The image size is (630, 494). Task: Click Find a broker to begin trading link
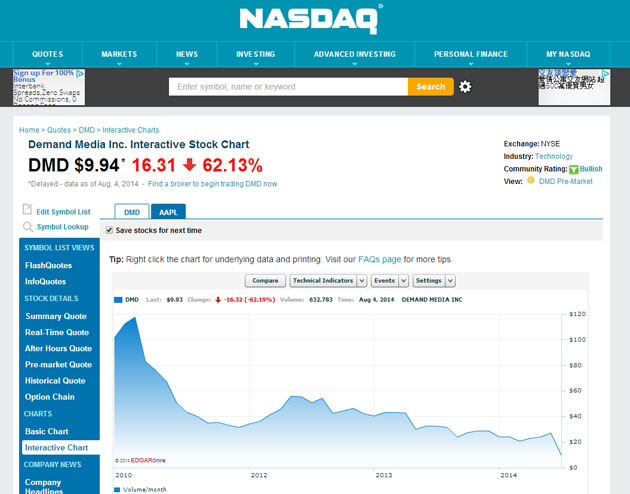[212, 184]
